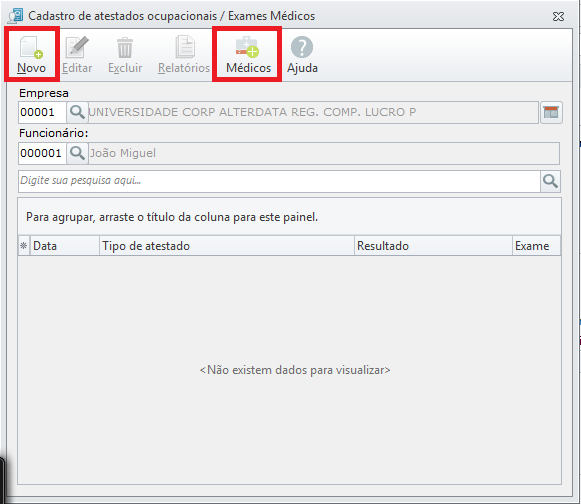Click the Novo document icon
This screenshot has height=504, width=581.
coord(31,47)
